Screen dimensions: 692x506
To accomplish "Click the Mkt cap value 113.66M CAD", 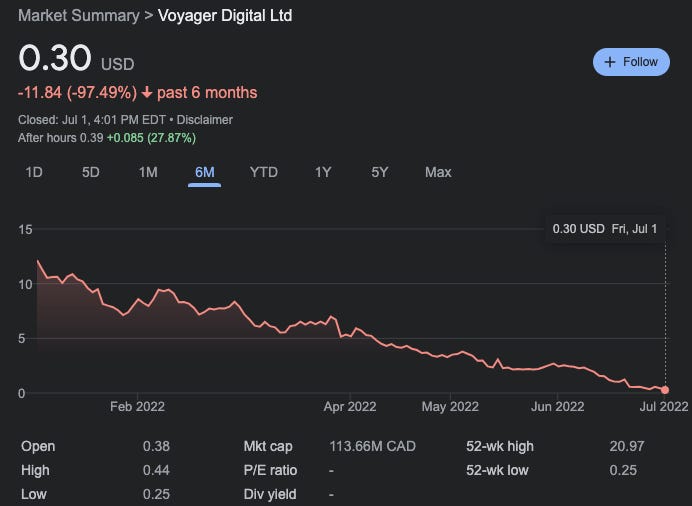I will (372, 446).
